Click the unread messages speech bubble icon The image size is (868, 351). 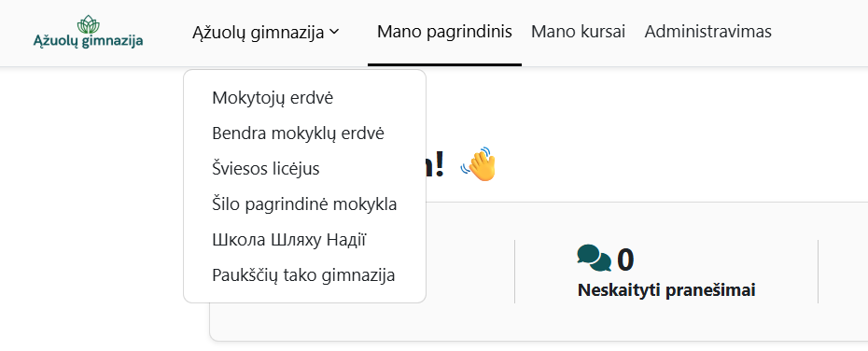pyautogui.click(x=594, y=258)
